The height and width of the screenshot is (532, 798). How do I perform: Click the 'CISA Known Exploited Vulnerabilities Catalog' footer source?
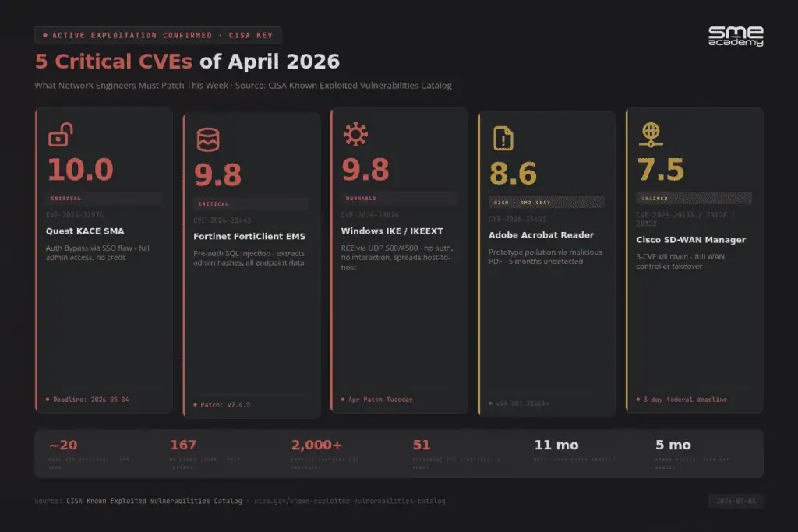(x=154, y=501)
